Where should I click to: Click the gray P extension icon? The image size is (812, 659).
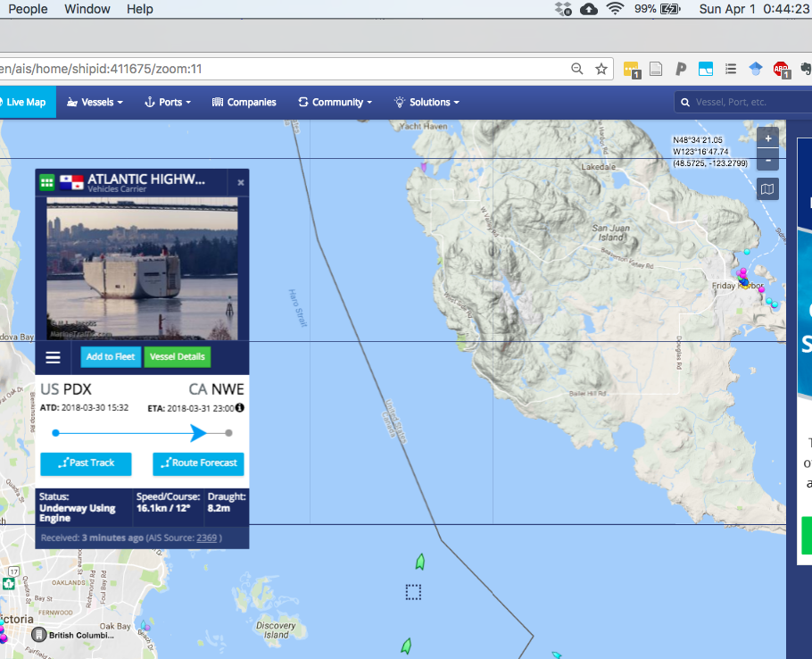(681, 69)
